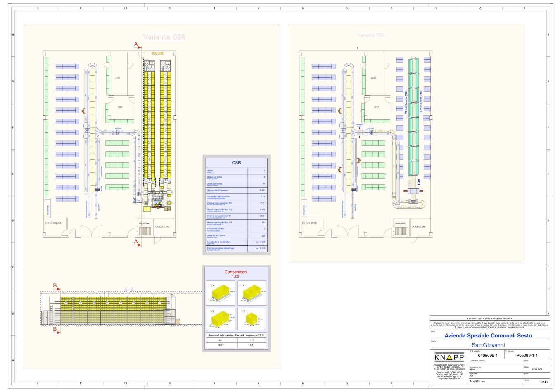Screen dimensions: 560x392
Task: Click 'LOCALE CALDAIE' label in TDA plan
Action: click(x=418, y=227)
